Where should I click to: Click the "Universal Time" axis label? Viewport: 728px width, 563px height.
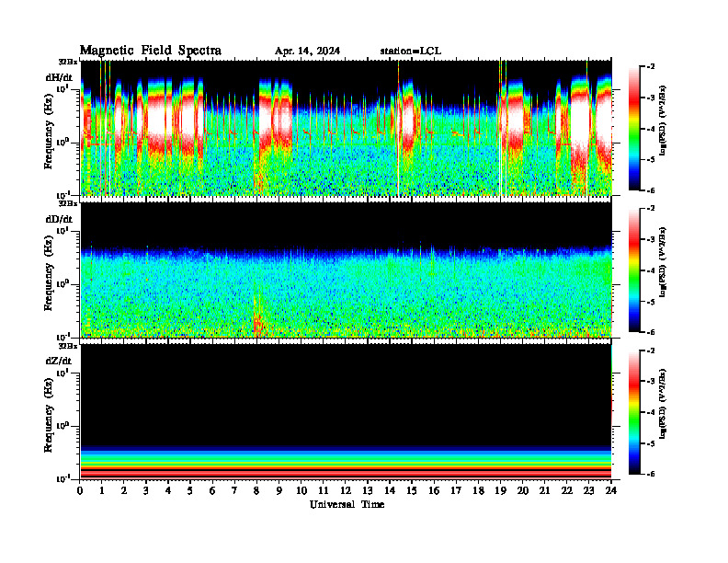click(x=347, y=504)
